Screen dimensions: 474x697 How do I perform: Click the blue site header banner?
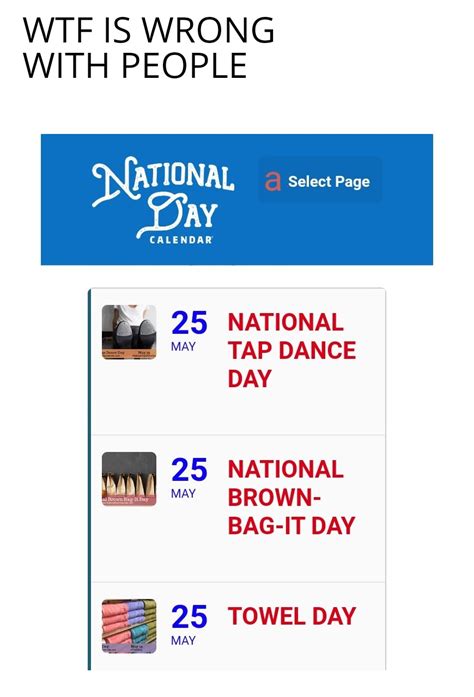pos(237,200)
